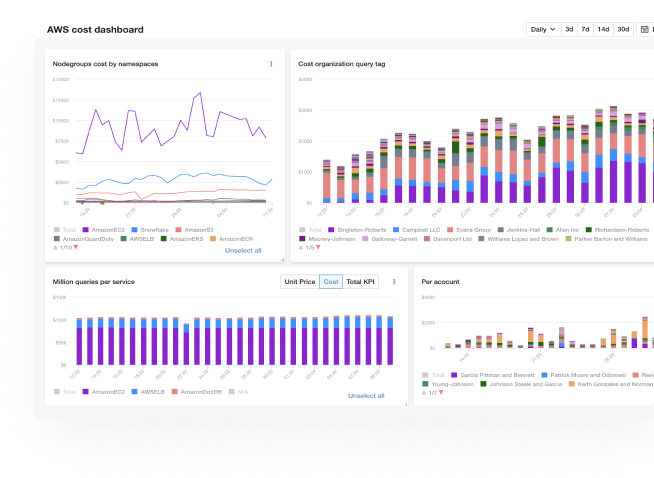Go to previous legend page beside 1/5
This screenshot has width=654, height=478.
click(x=301, y=248)
